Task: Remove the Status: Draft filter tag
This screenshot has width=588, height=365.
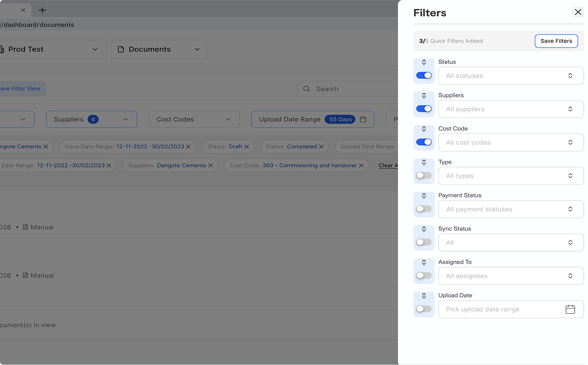Action: pos(247,146)
